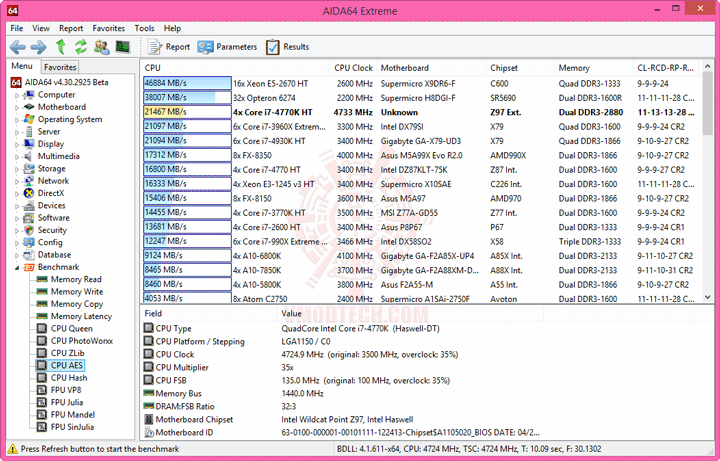This screenshot has width=720, height=461.
Task: Collapse the Benchmark tree node arrow
Action: tap(17, 268)
